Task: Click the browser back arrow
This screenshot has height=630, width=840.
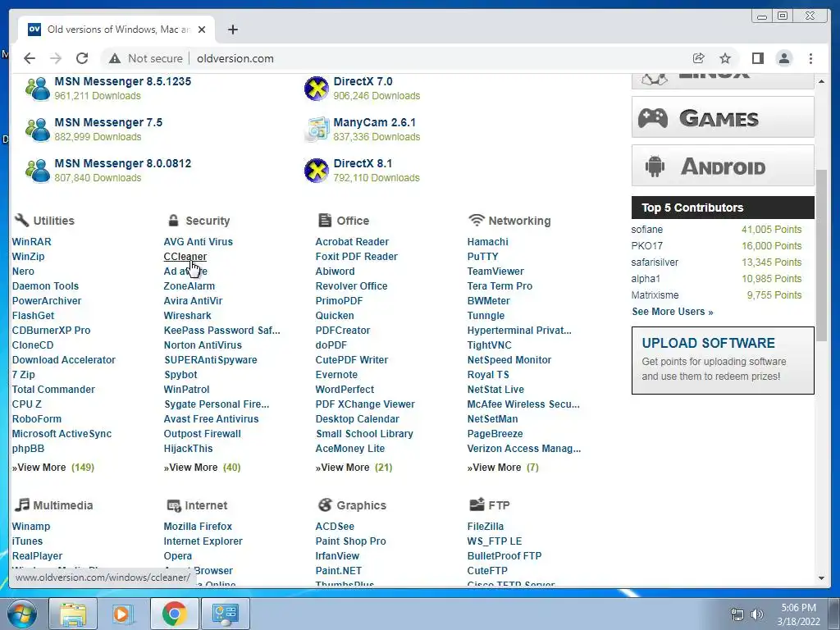Action: [x=30, y=58]
